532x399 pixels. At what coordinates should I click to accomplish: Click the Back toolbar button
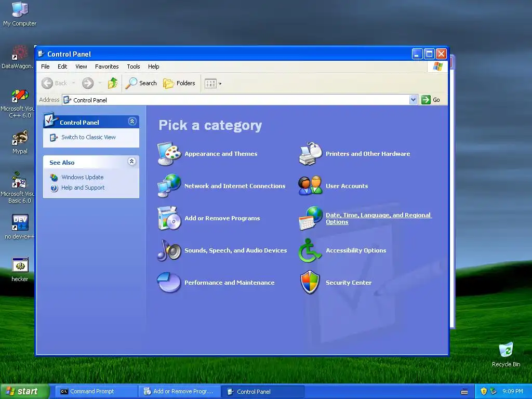point(54,83)
